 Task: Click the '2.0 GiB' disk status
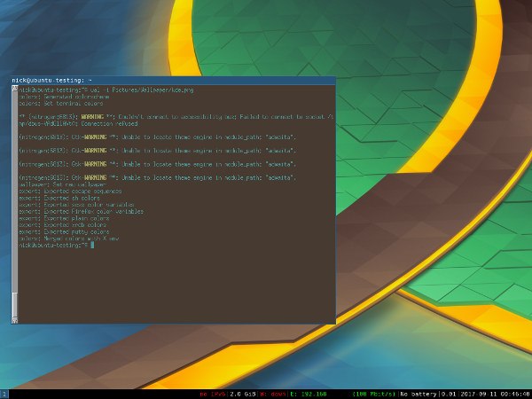tap(242, 395)
